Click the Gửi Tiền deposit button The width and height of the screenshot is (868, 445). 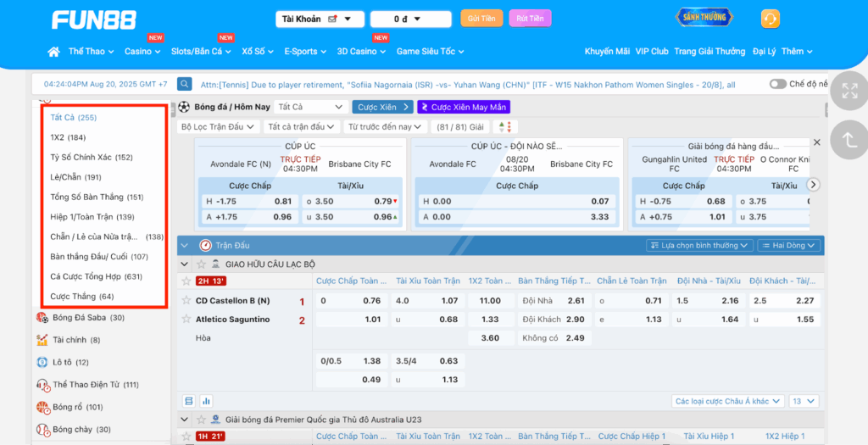click(481, 19)
